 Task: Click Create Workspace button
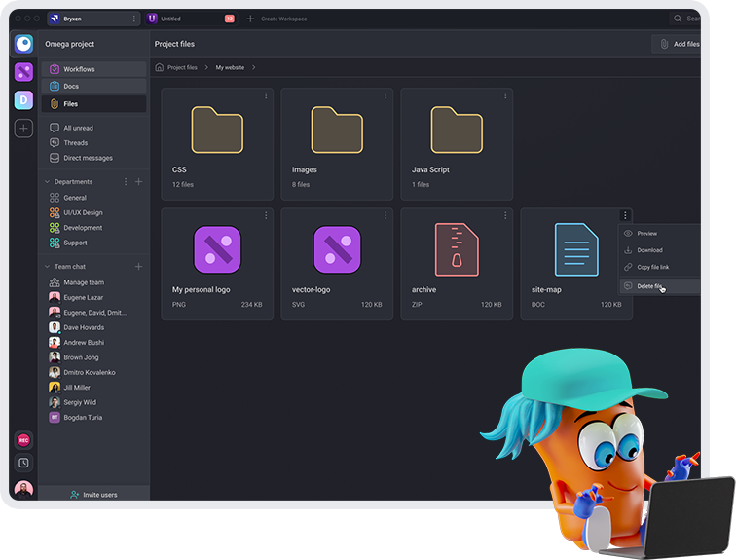point(276,19)
